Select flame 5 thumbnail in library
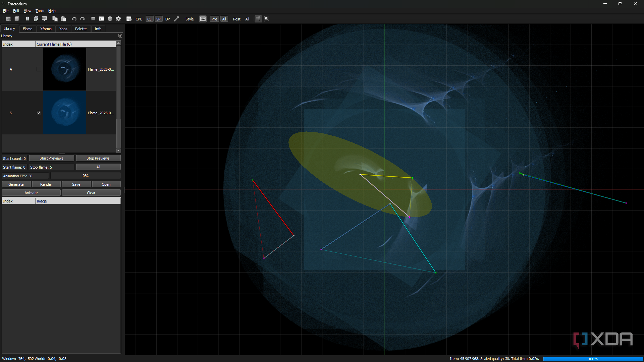644x362 pixels. (x=65, y=113)
